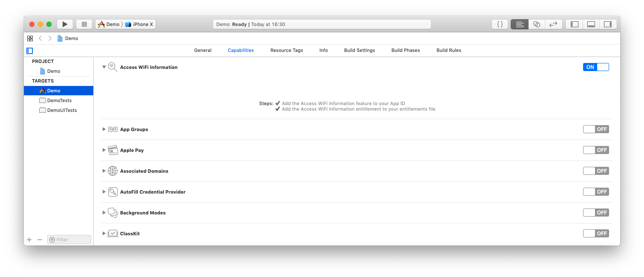The height and width of the screenshot is (277, 644).
Task: Close the Xcode window
Action: [x=32, y=24]
